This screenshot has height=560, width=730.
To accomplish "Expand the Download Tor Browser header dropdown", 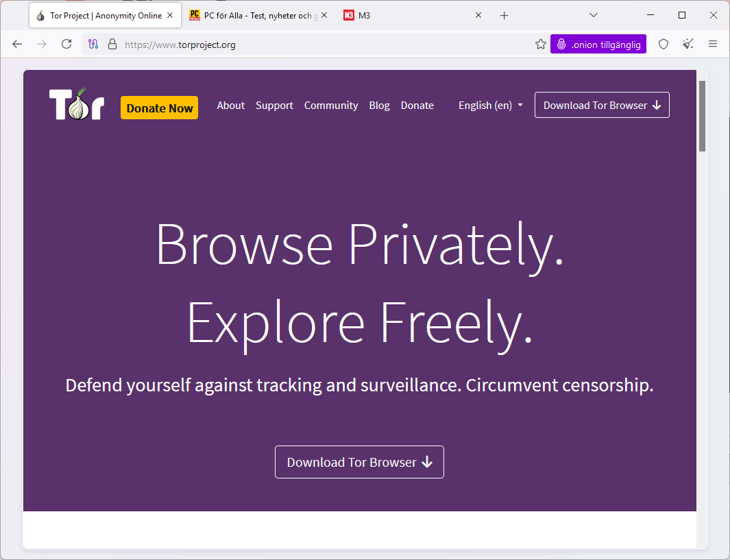I will 601,105.
